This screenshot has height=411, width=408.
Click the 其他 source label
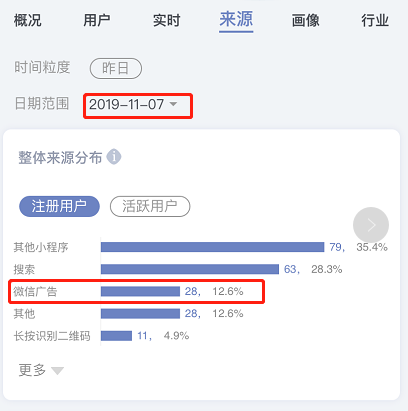(x=24, y=314)
